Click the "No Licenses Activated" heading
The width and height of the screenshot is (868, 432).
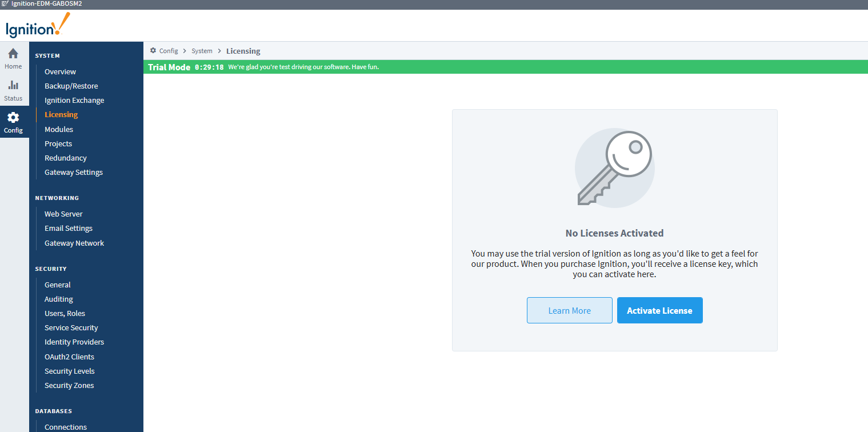[614, 233]
